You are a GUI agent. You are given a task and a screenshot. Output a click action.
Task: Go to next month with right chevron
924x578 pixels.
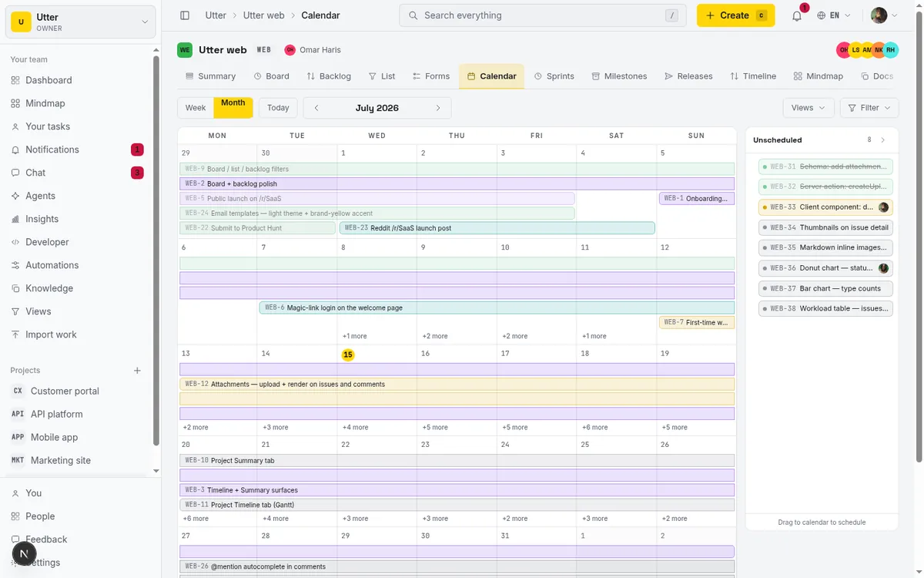(438, 108)
